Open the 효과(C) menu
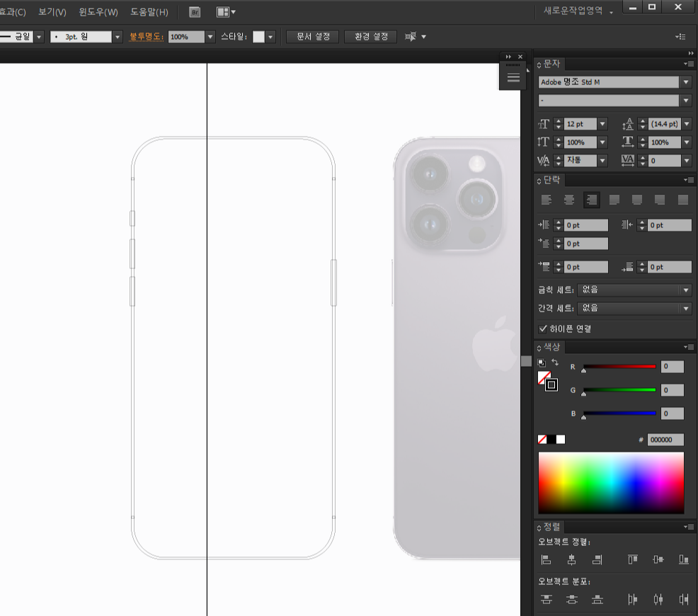The width and height of the screenshot is (698, 616). 13,12
